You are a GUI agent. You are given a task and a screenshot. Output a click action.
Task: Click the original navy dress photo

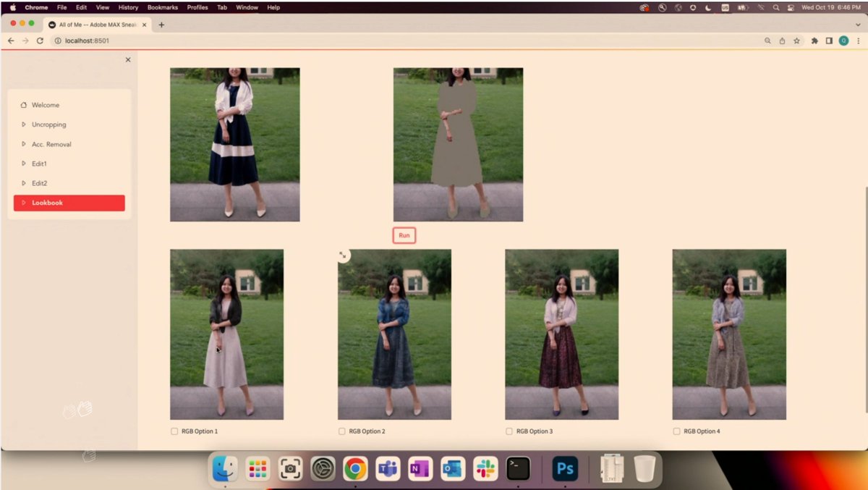(x=235, y=145)
